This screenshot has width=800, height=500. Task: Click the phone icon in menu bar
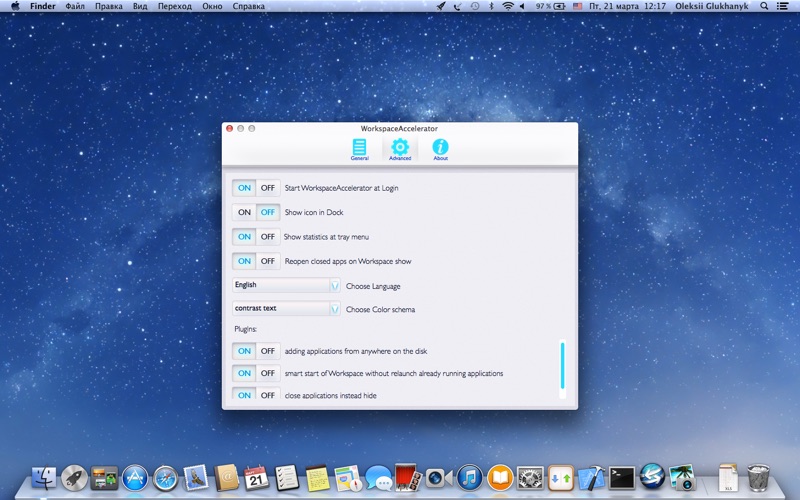point(458,6)
